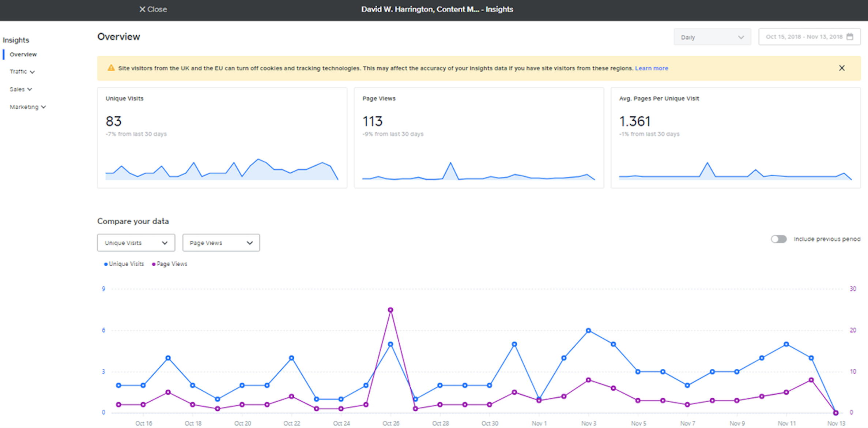Open the Page Views comparison dropdown
The image size is (868, 428).
(221, 243)
